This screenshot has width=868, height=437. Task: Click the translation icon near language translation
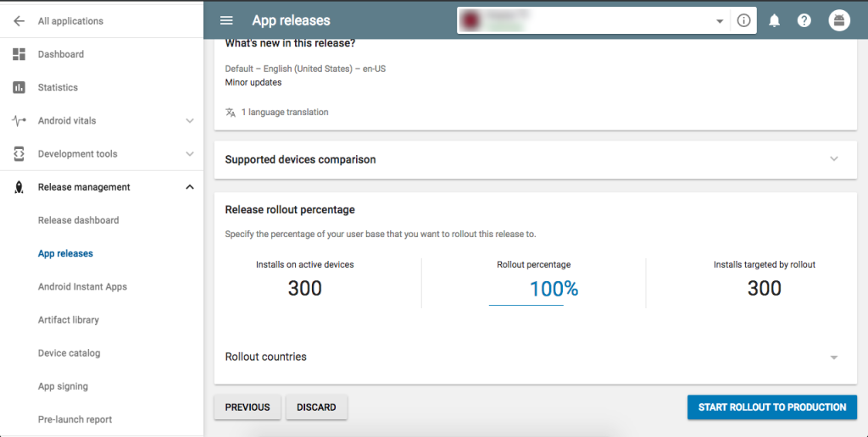231,112
